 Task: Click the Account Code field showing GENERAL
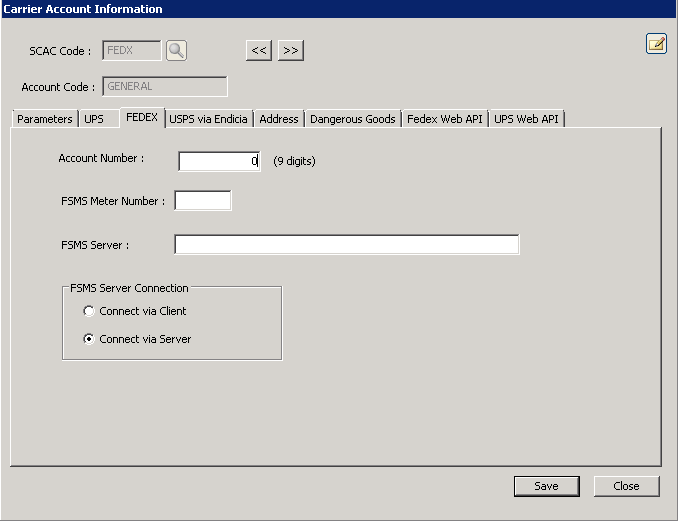tap(164, 87)
